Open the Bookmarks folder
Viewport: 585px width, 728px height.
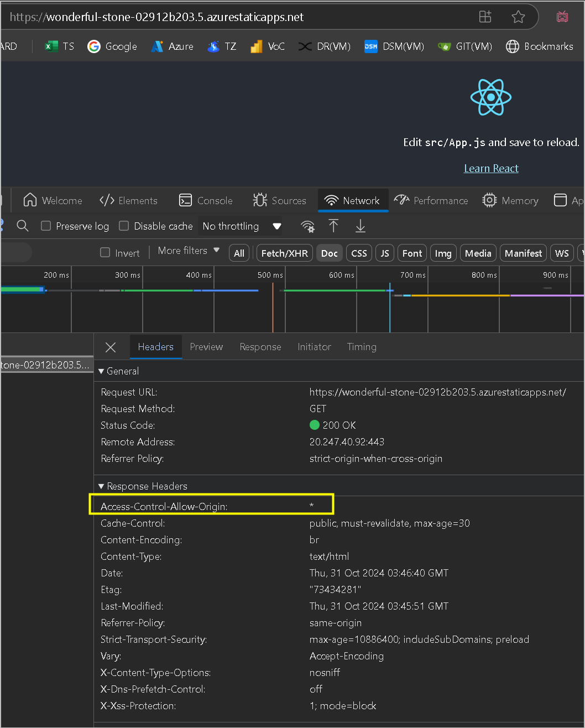click(x=539, y=46)
